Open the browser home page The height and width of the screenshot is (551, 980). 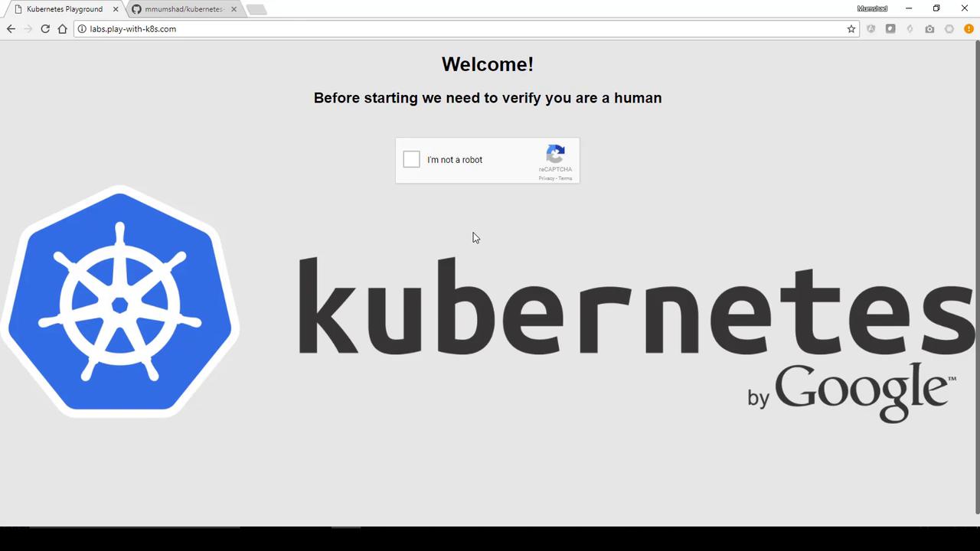click(63, 29)
